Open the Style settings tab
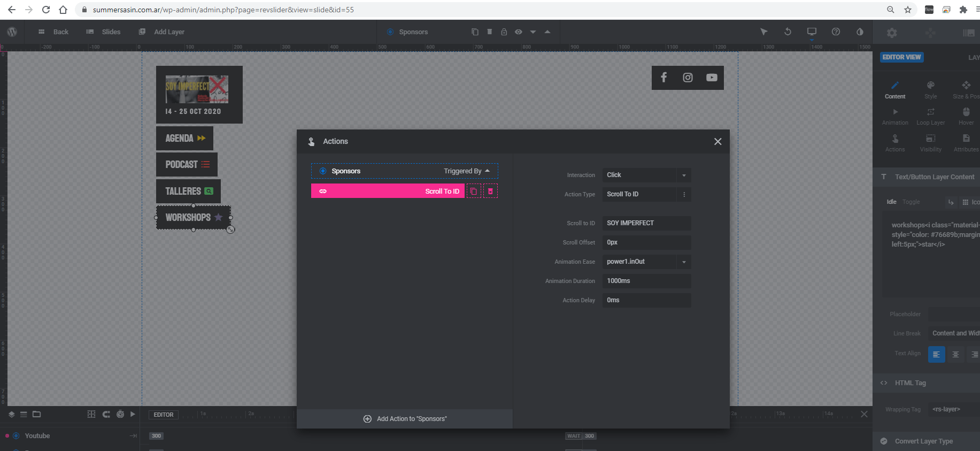The image size is (980, 451). tap(931, 90)
